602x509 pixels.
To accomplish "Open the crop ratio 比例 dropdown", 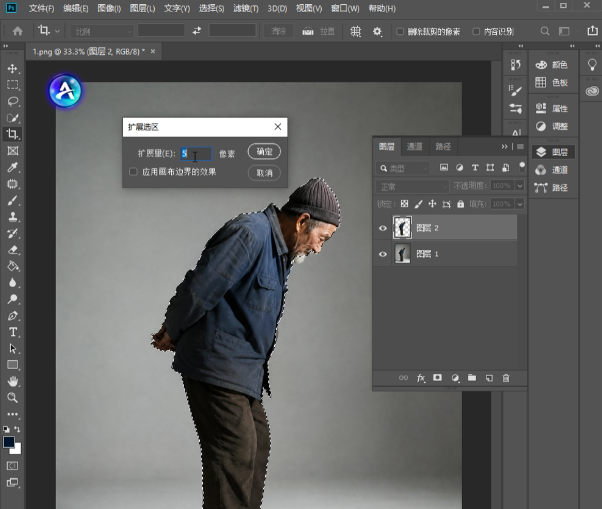I will coord(103,31).
